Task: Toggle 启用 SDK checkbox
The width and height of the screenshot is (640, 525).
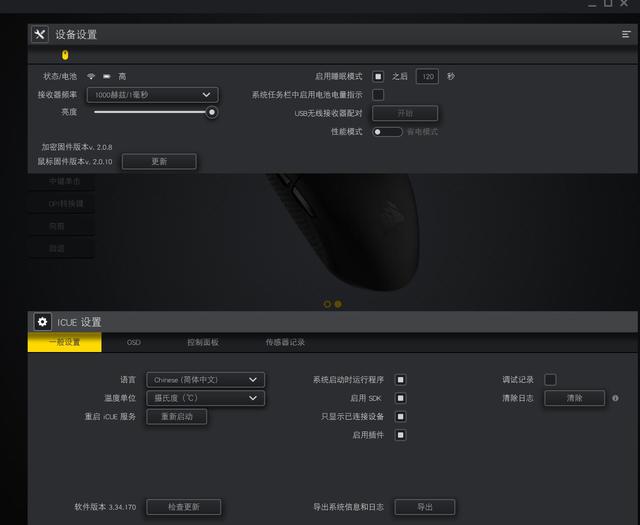Action: (400, 398)
